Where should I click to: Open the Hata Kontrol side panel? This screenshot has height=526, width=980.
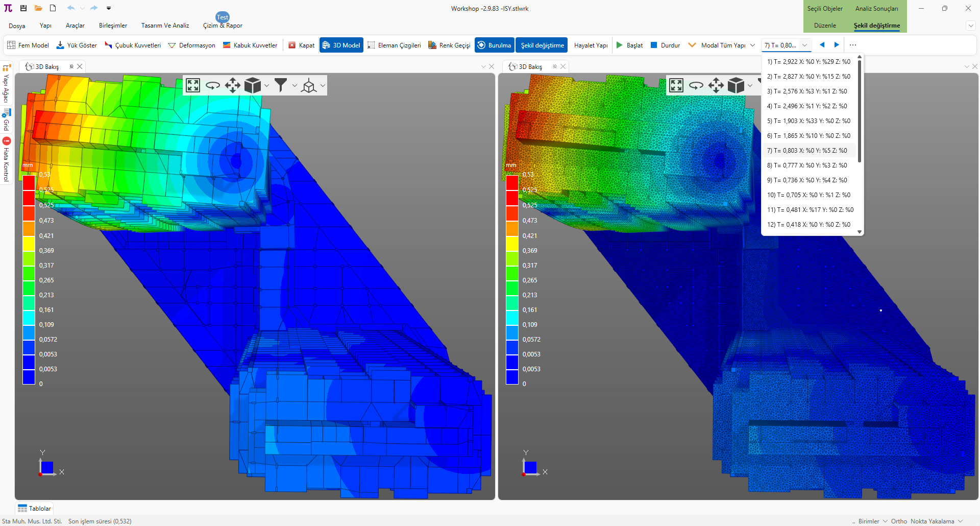click(6, 160)
